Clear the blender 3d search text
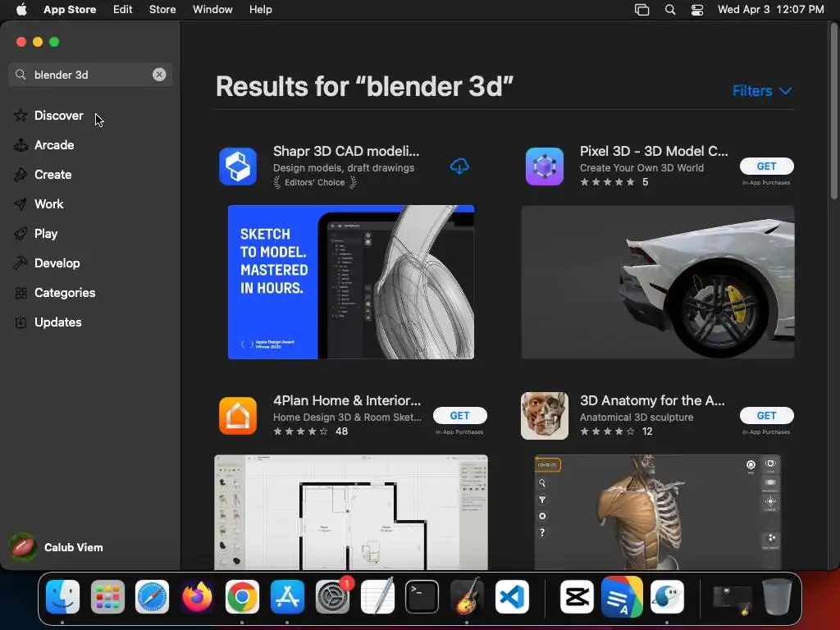Viewport: 840px width, 630px height. click(159, 75)
